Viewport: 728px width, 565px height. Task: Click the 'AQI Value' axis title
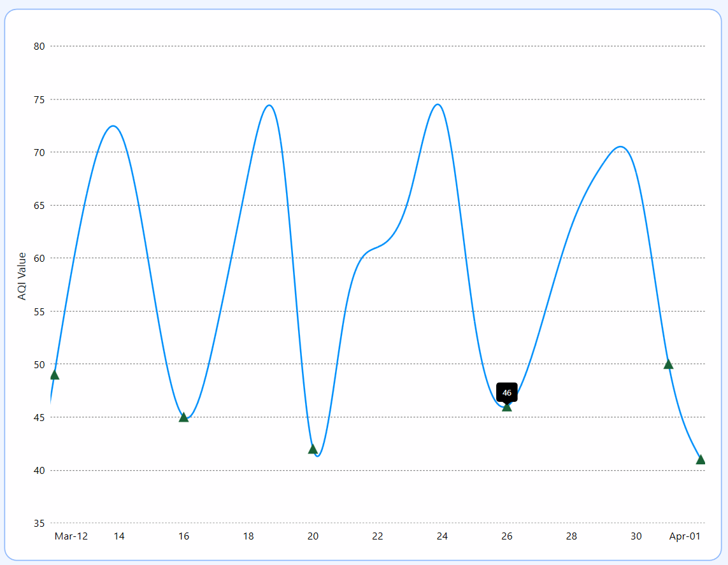22,276
